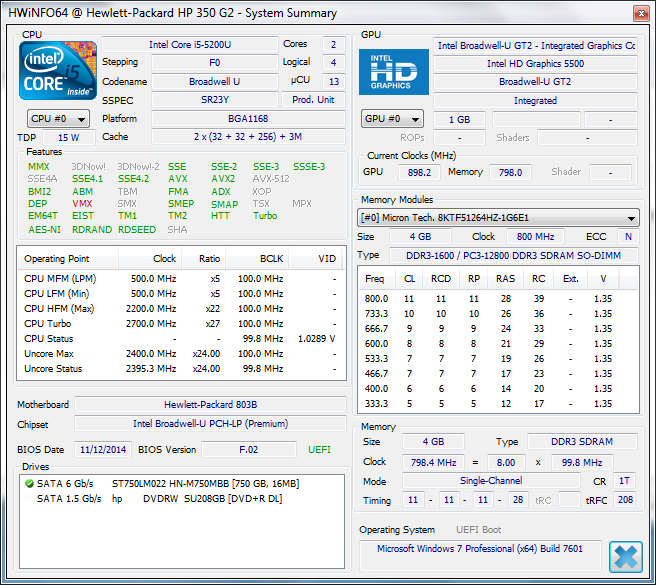This screenshot has width=656, height=585.
Task: Select the 666.7 frequency timing row
Action: (498, 329)
